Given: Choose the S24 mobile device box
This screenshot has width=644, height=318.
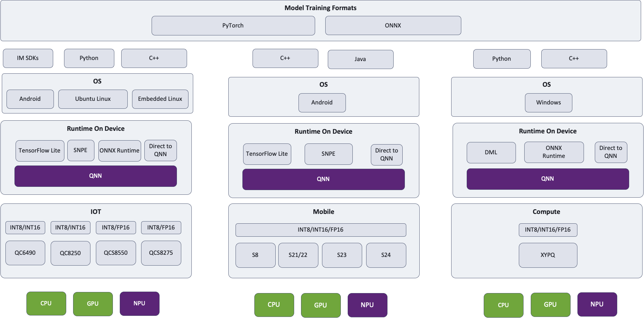Looking at the screenshot, I should (386, 255).
